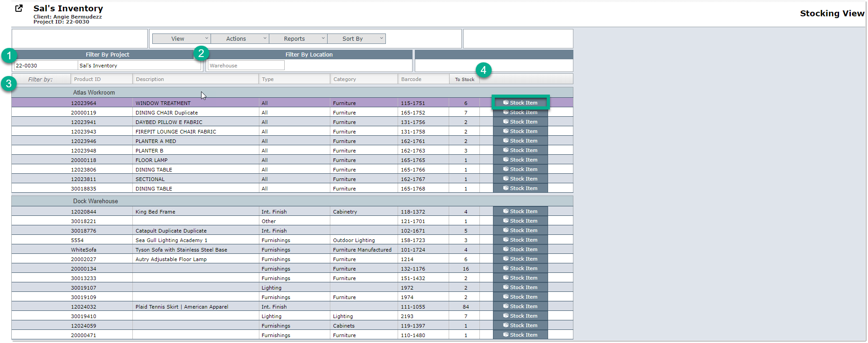Stock Item for product 20000134
The image size is (868, 343).
point(521,268)
